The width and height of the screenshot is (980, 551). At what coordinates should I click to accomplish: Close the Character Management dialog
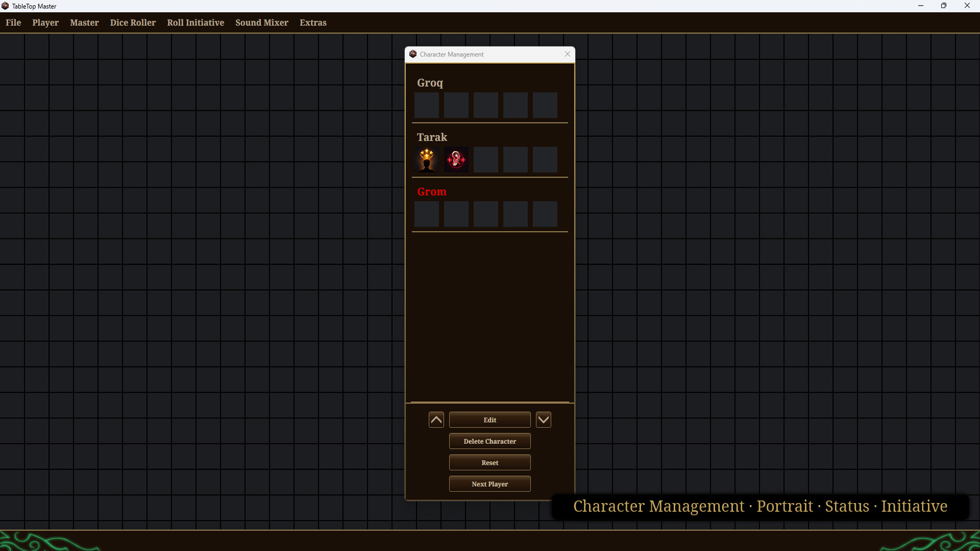(568, 54)
